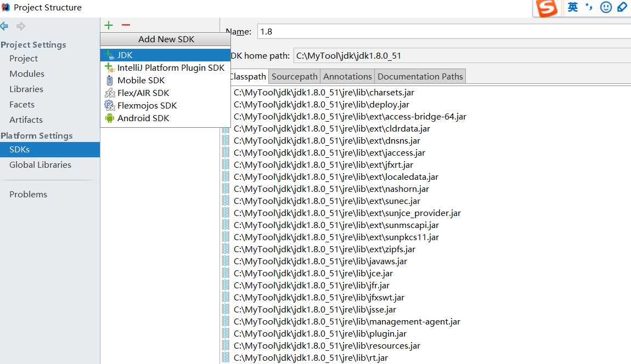Screen dimensions: 631x364
Task: Select the sunmscapi.jar entry
Action: pos(336,225)
